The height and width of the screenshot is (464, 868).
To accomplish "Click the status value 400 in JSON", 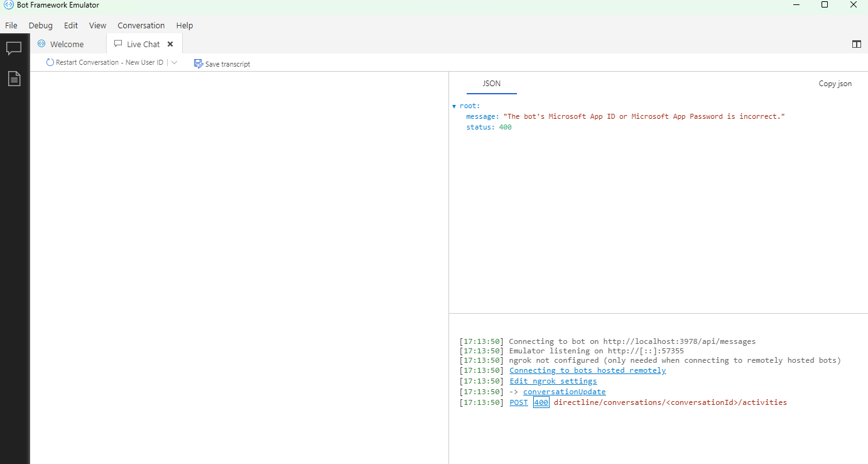I will (506, 128).
